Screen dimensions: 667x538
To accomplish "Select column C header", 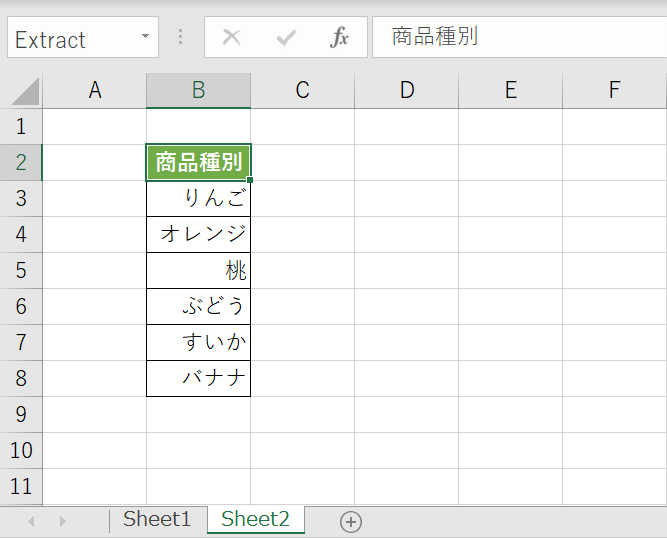I will pos(302,90).
